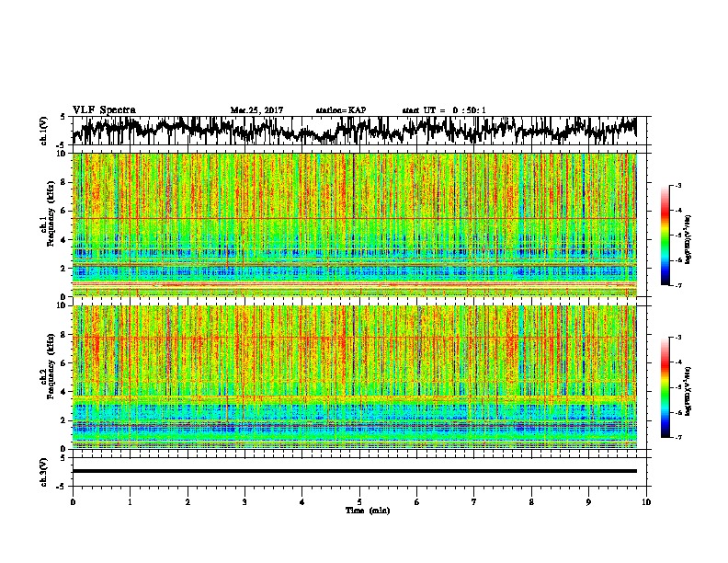Viewport: 728px width, 563px height.
Task: Click the "Mar.25, 2017" date text
Action: (x=256, y=110)
